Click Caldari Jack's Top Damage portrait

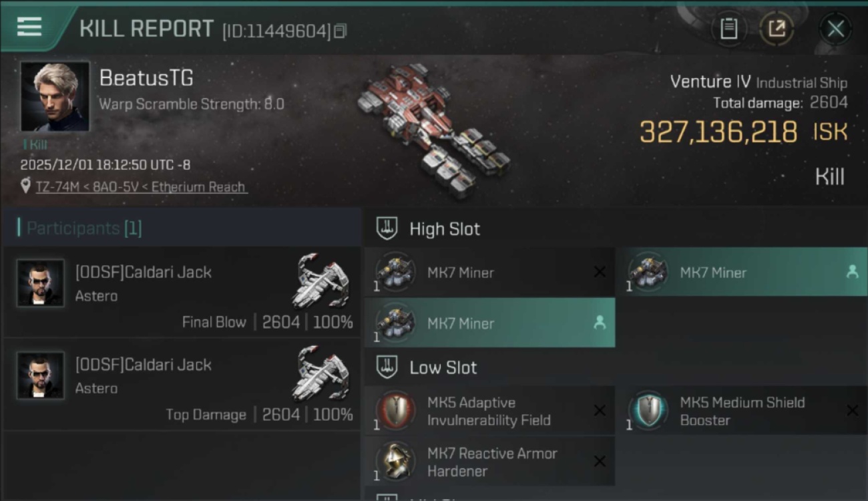[41, 375]
